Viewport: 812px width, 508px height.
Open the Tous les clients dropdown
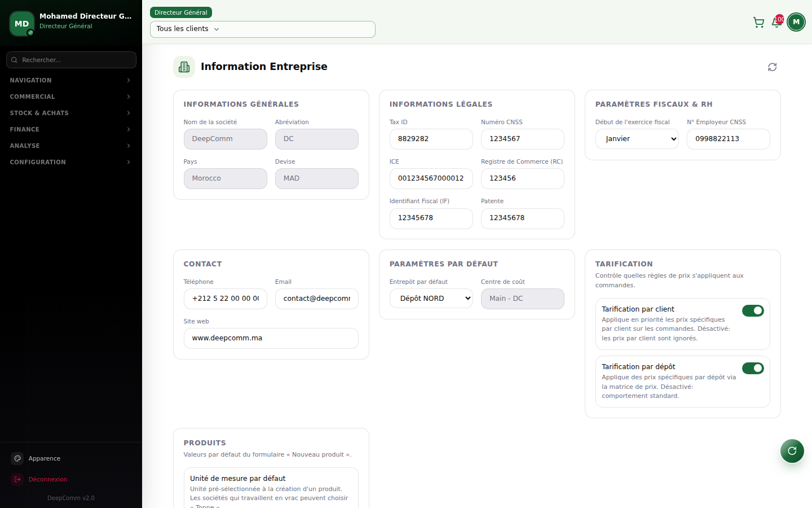coord(263,29)
